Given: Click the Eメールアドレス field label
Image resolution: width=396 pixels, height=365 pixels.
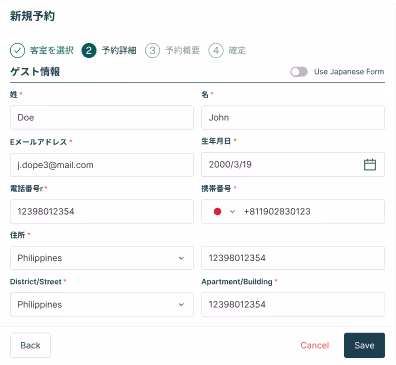Looking at the screenshot, I should (39, 142).
